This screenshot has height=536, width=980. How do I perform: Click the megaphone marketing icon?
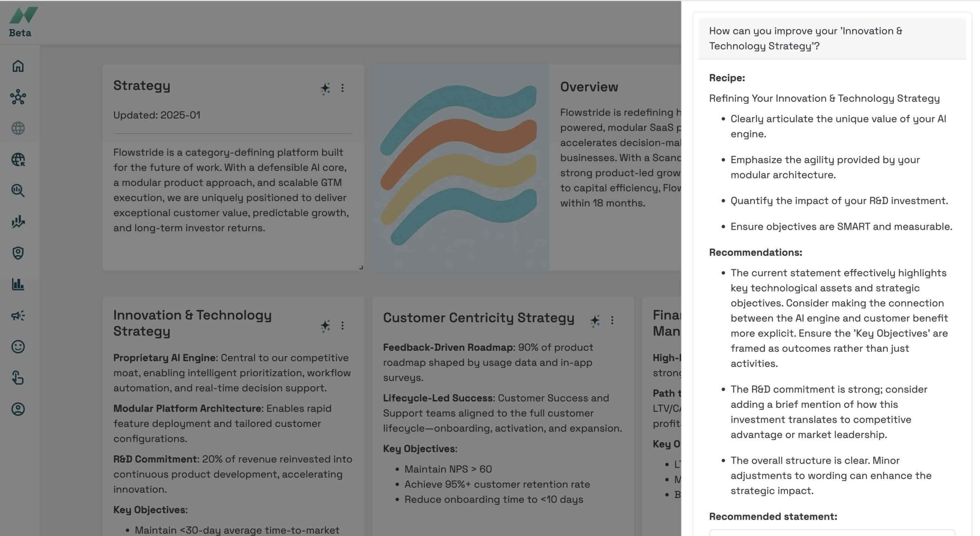coord(18,315)
